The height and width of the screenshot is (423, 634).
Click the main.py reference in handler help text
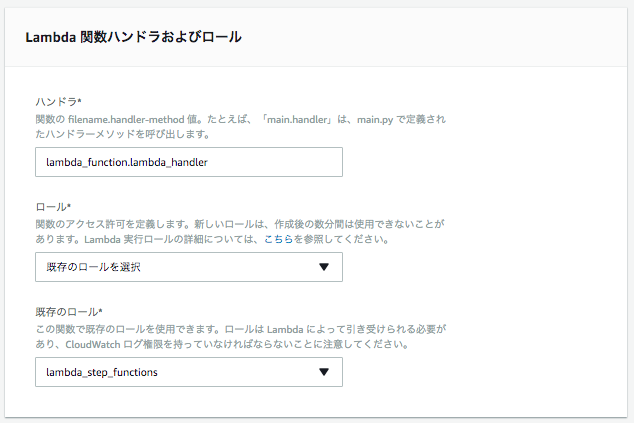375,120
